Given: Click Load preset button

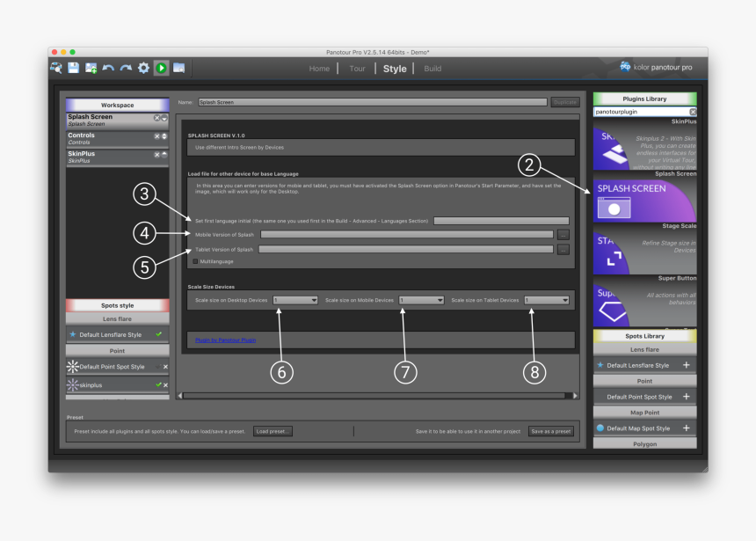Looking at the screenshot, I should point(273,431).
